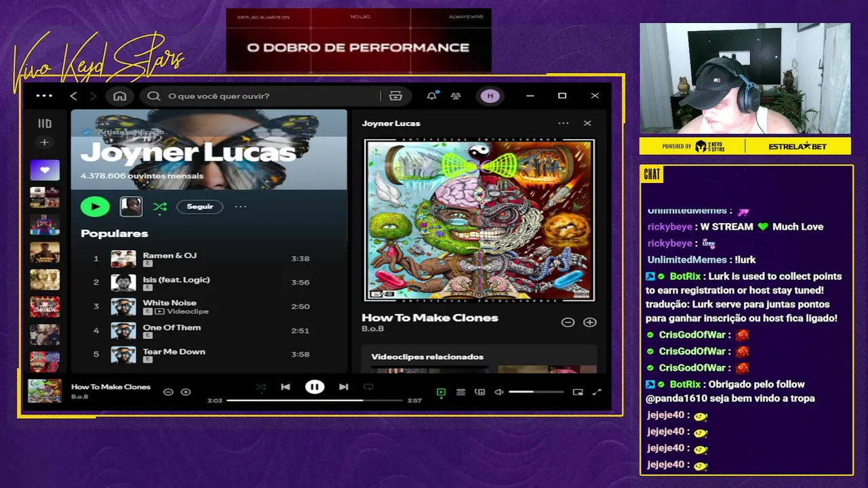
Task: Open the Spotify three-dot main menu
Action: click(x=44, y=96)
